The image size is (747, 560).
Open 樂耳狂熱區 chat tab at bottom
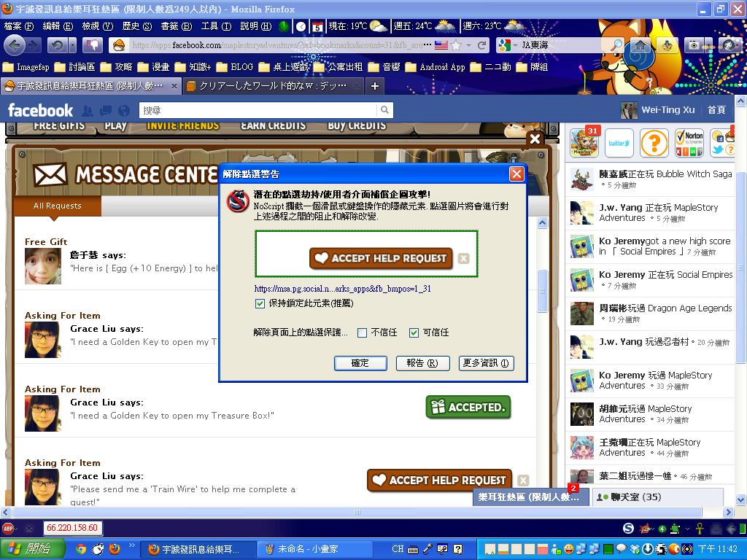point(531,497)
